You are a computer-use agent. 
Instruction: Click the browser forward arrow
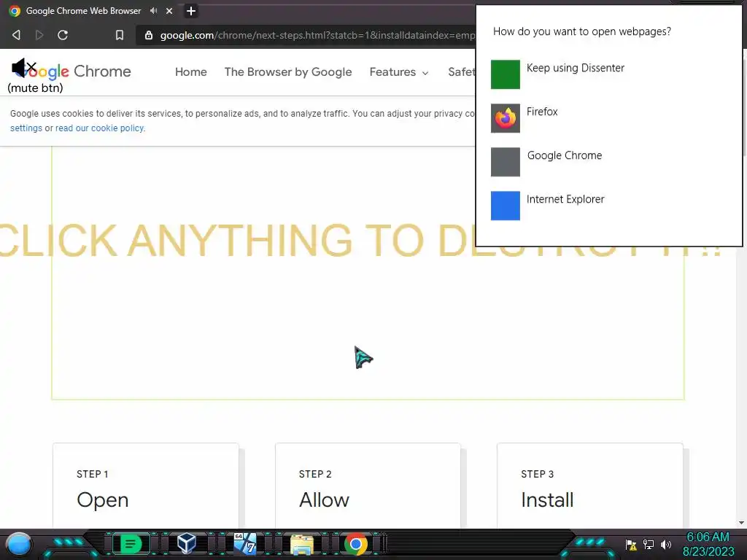[39, 35]
